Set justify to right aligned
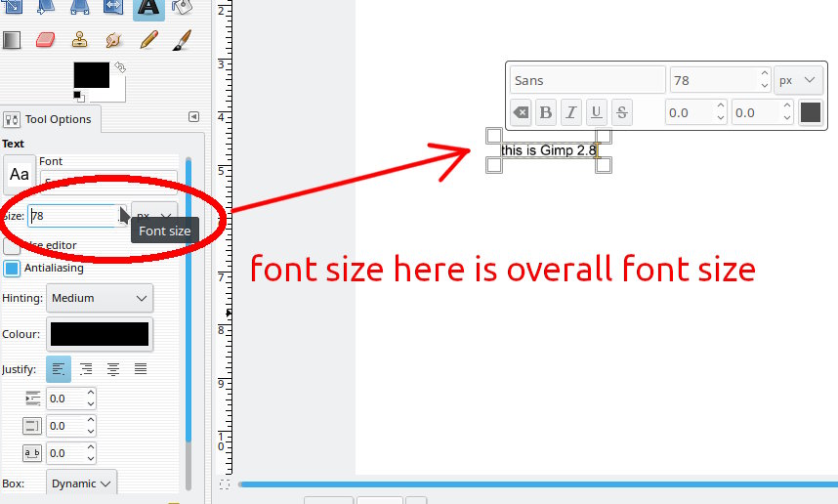 tap(86, 369)
